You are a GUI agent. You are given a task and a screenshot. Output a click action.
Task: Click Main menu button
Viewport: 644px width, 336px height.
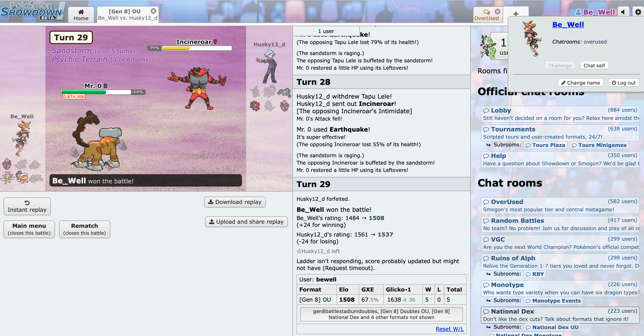[x=29, y=229]
